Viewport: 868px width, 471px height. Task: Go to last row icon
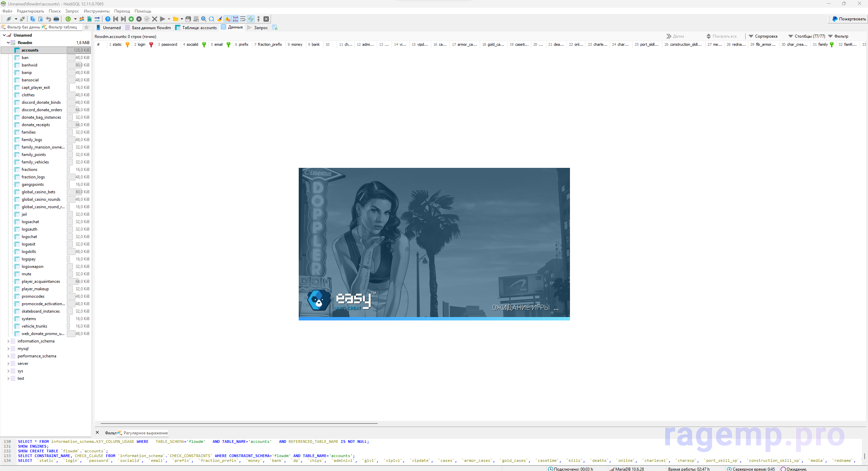coord(123,19)
